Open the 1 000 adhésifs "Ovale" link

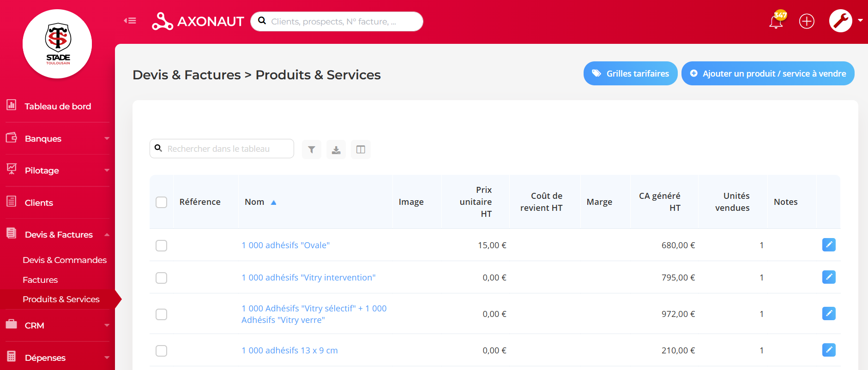tap(285, 245)
